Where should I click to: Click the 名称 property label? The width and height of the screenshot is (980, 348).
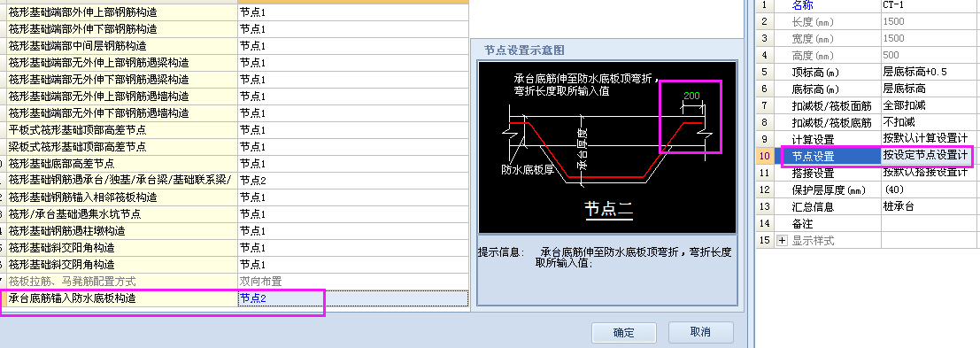[802, 5]
